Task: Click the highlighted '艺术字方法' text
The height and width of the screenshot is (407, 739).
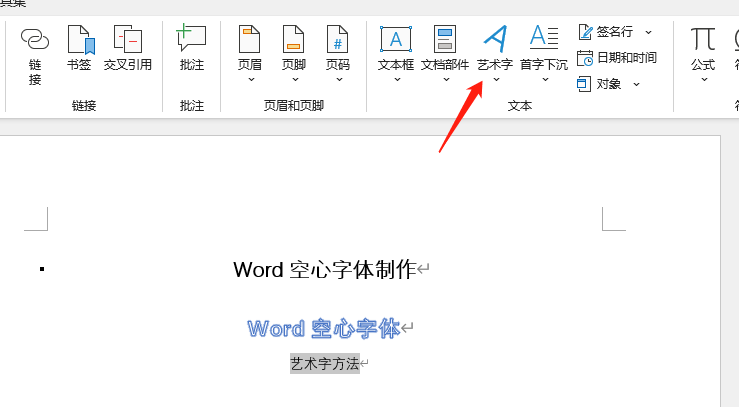Action: coord(325,364)
